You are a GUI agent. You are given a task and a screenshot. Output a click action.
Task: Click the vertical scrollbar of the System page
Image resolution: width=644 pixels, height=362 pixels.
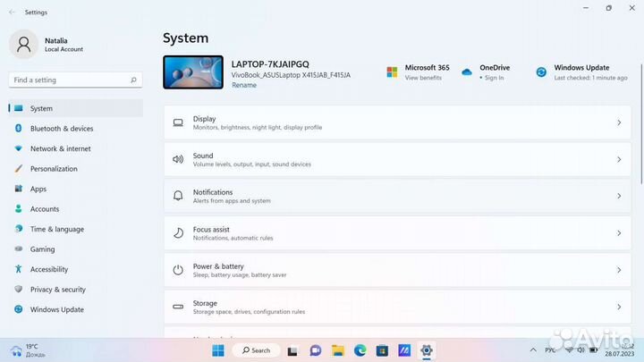click(x=641, y=123)
